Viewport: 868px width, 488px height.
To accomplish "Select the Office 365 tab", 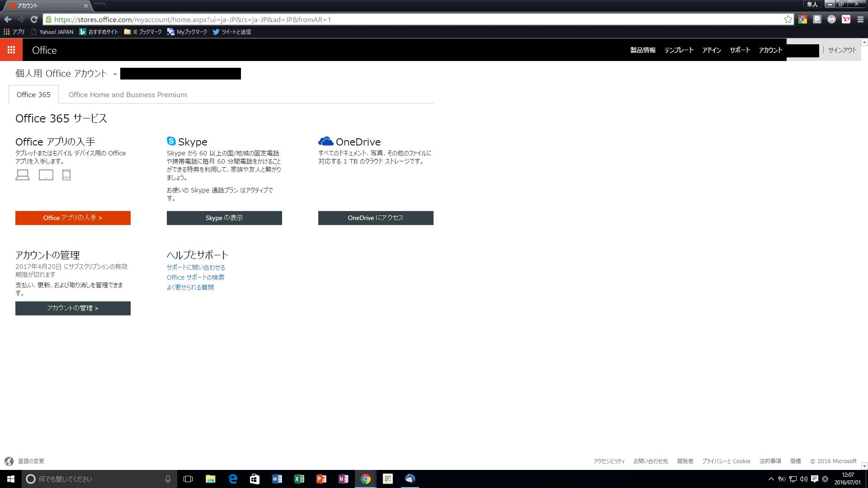I will coord(33,94).
